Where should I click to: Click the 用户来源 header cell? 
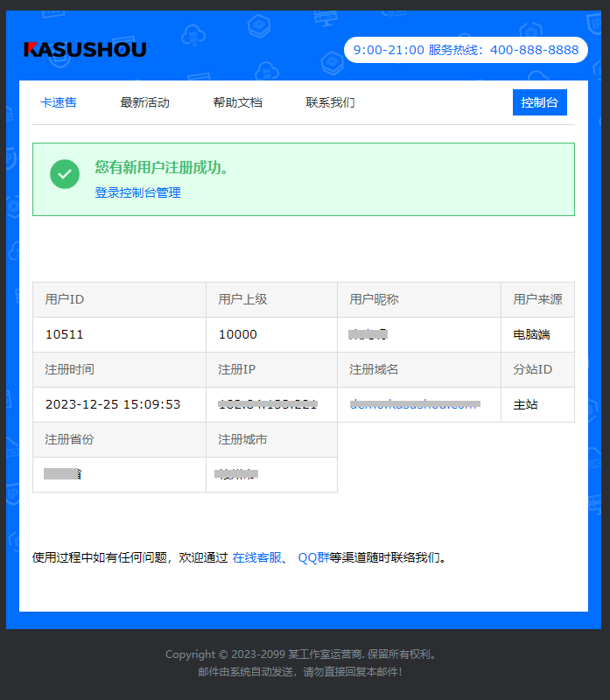537,299
